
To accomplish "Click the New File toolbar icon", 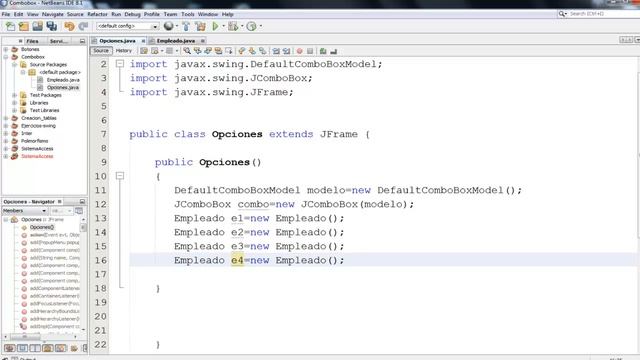I will click(10, 27).
